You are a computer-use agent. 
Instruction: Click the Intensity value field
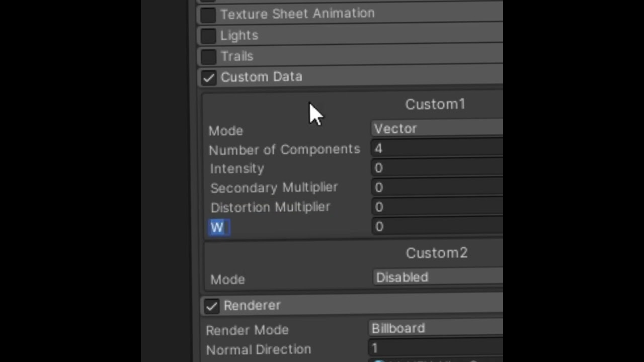[x=437, y=168]
